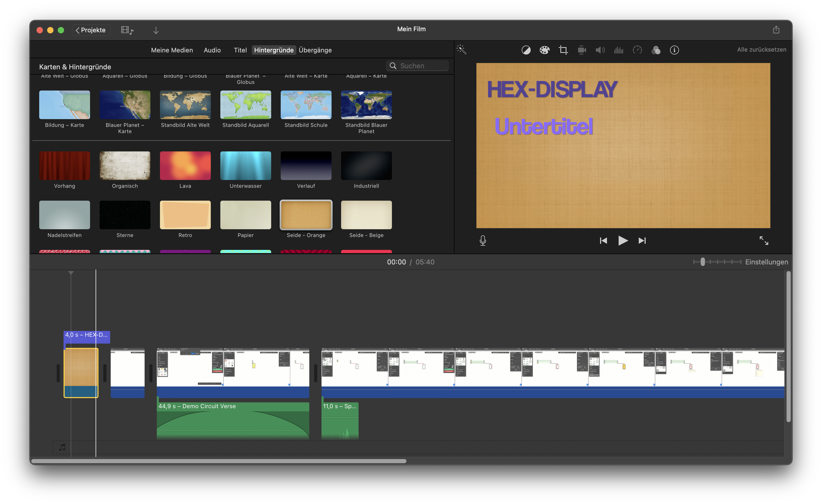
Task: Select the 11,0 s Sp... audio clip
Action: [340, 421]
